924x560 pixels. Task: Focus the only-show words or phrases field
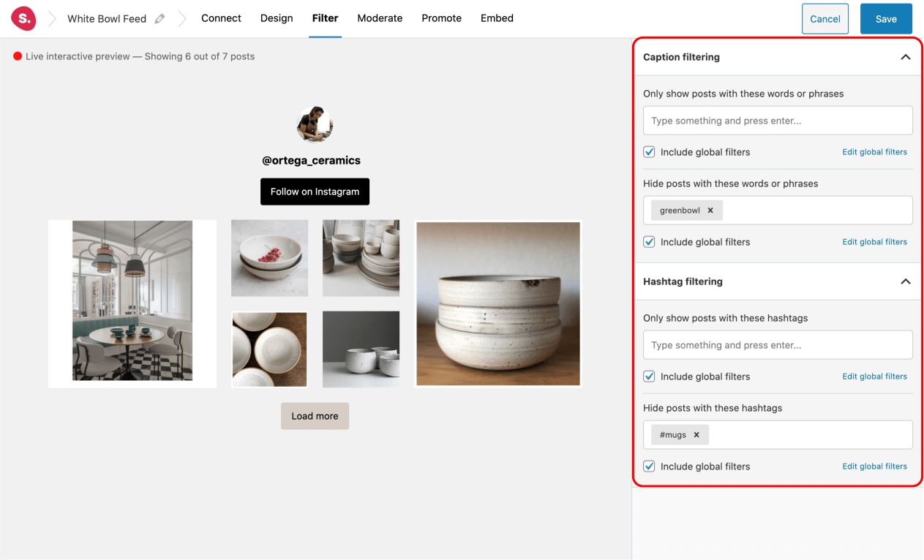[778, 121]
